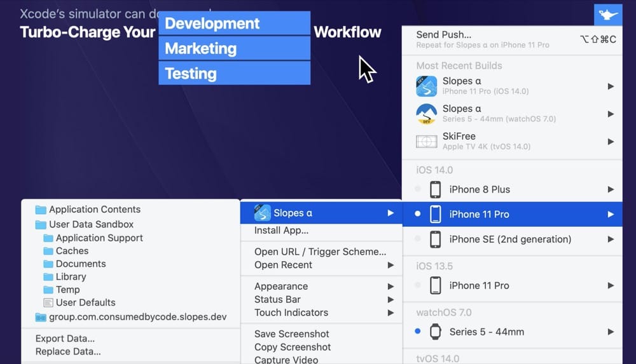This screenshot has width=636, height=364.
Task: Click the "group.com.consumedbycode.slopes.dev" text
Action: pyautogui.click(x=138, y=317)
